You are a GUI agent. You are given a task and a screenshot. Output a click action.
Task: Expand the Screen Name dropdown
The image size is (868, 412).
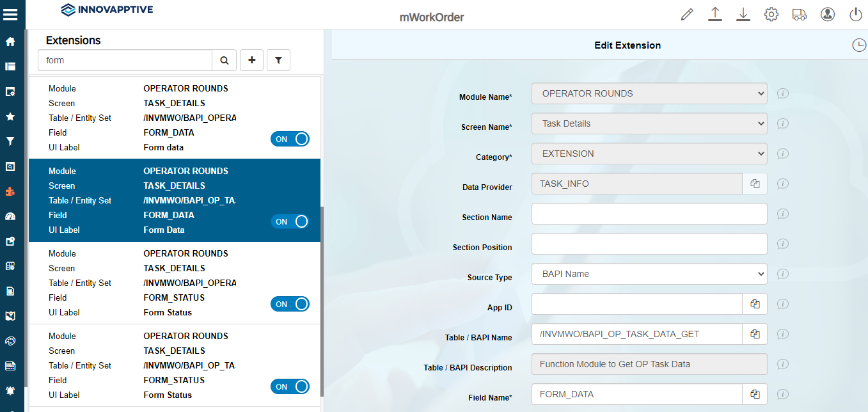(649, 123)
